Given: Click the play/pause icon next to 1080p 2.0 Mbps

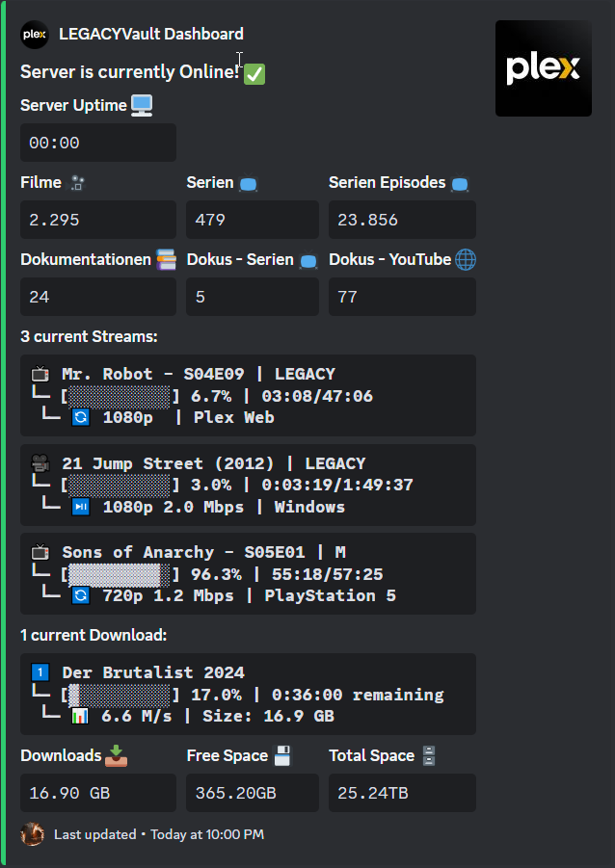Looking at the screenshot, I should 81,507.
